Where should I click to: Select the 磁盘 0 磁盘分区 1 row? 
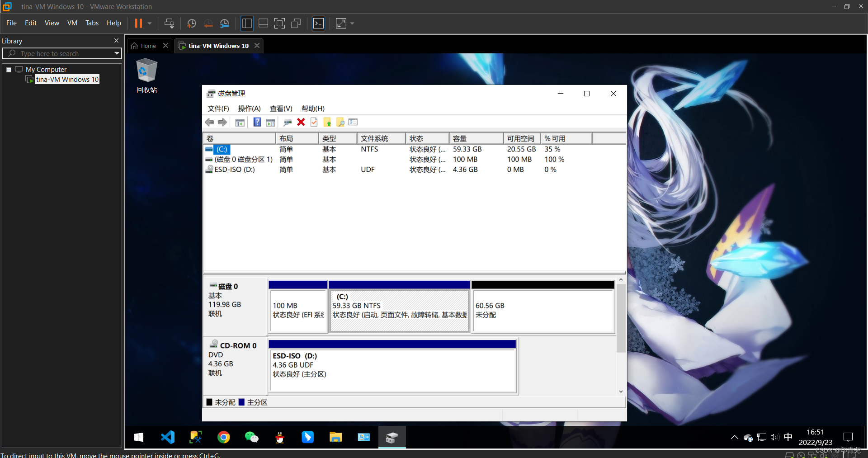[414, 160]
